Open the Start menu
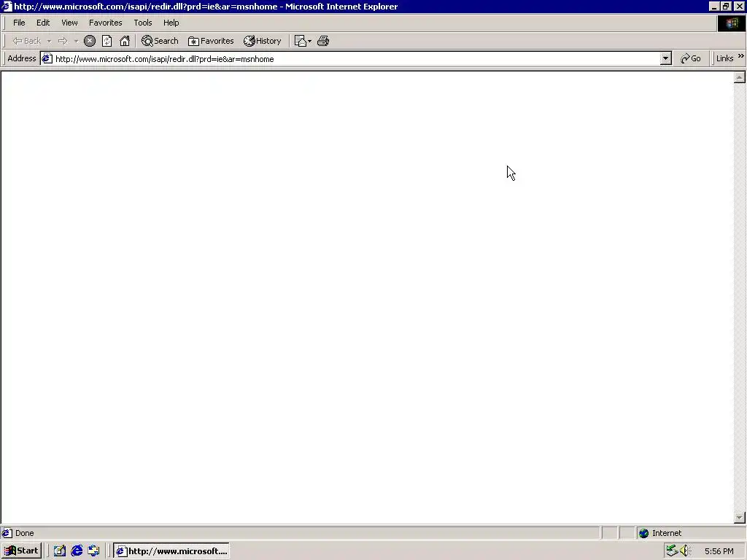The height and width of the screenshot is (560, 747). pos(21,551)
